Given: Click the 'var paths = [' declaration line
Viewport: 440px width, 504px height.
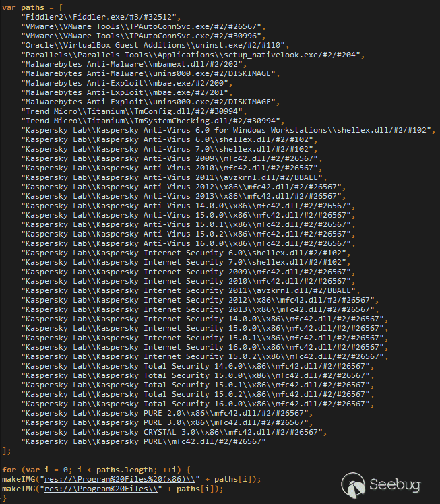Looking at the screenshot, I should 33,7.
